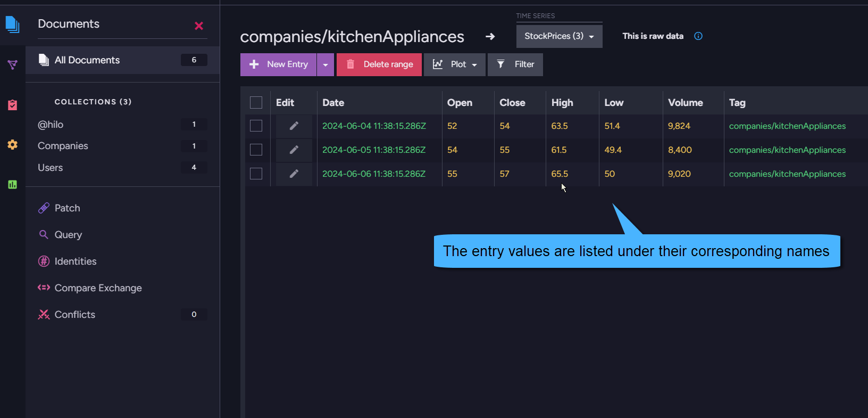Viewport: 868px width, 418px height.
Task: Click the Filter button
Action: (515, 64)
